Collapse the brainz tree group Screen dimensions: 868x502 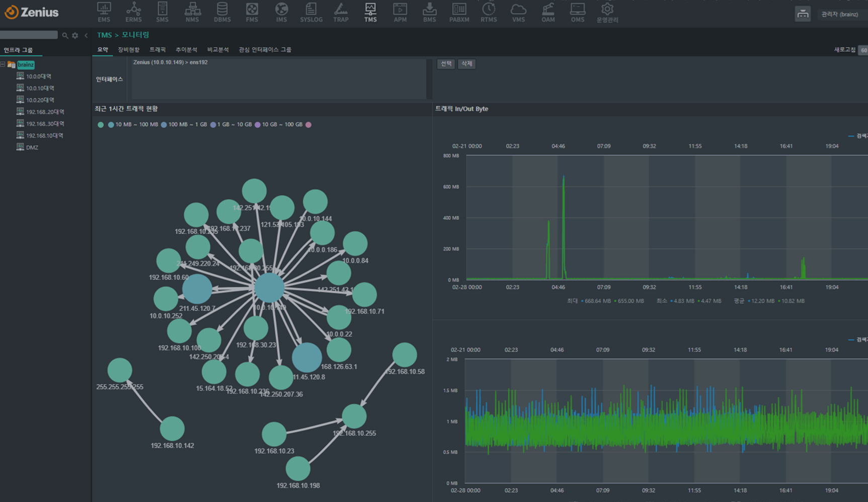coord(3,64)
